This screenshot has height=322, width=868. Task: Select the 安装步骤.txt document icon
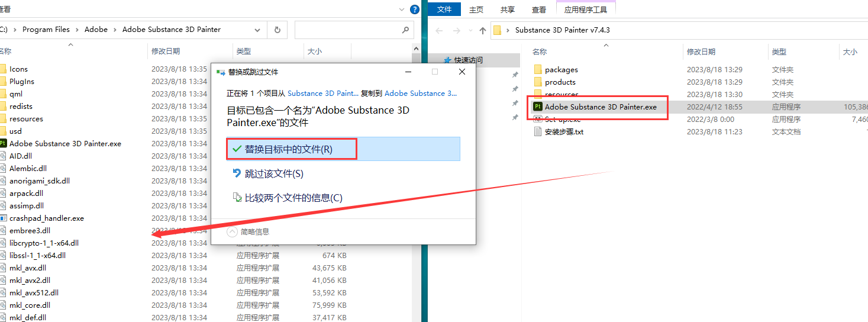tap(538, 131)
